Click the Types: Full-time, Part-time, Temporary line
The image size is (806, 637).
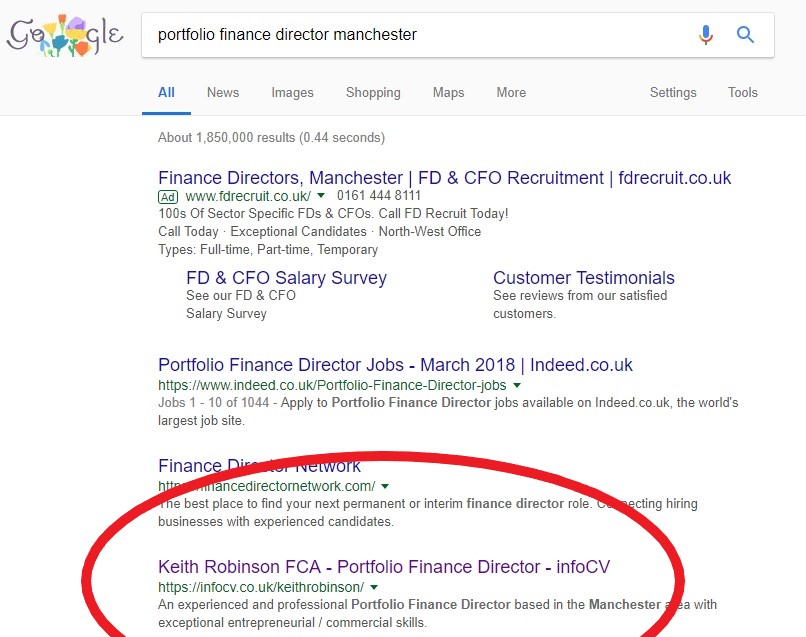point(268,250)
